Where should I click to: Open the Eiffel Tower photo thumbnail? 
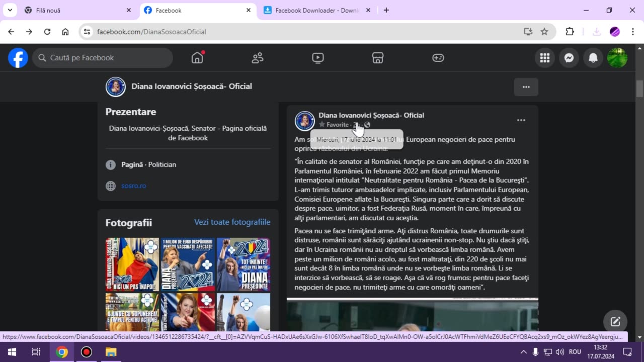244,312
